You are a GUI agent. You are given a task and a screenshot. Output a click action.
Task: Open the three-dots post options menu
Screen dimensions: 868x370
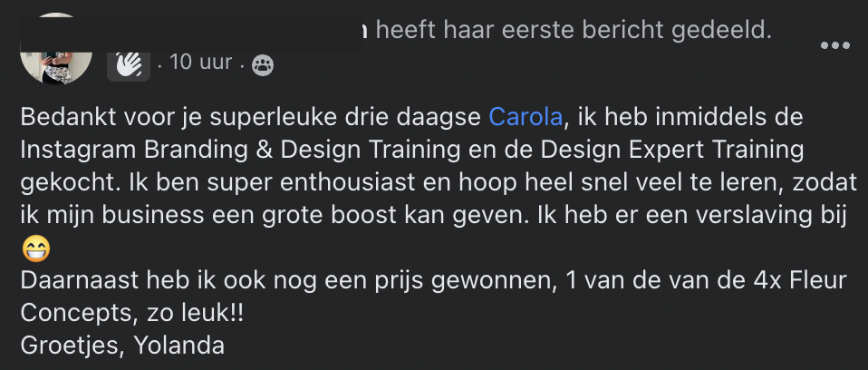(835, 46)
